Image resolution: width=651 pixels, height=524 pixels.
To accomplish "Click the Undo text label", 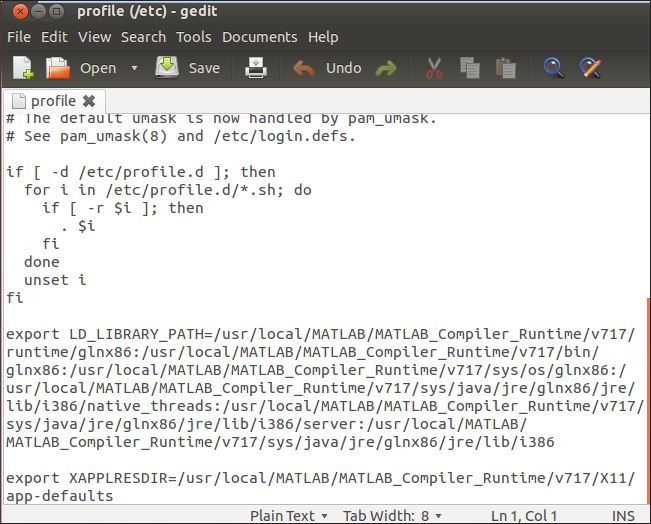I will pos(343,68).
